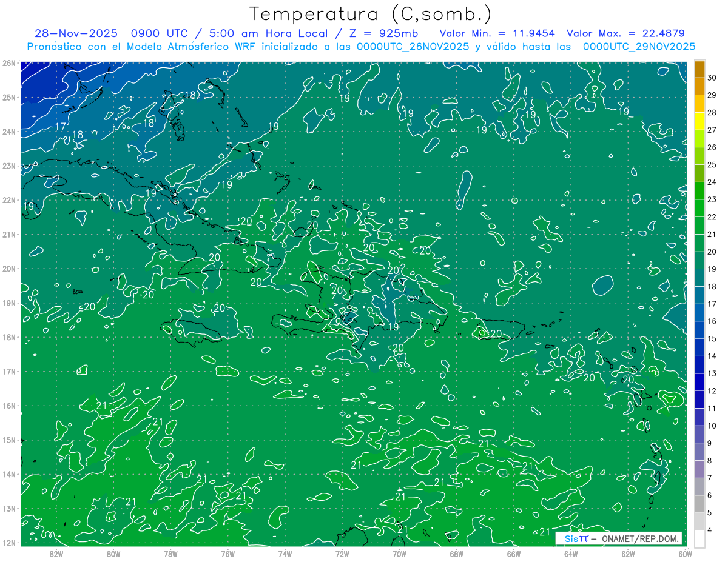Click the 26N latitude axis label
728x562 pixels.
[x=8, y=63]
